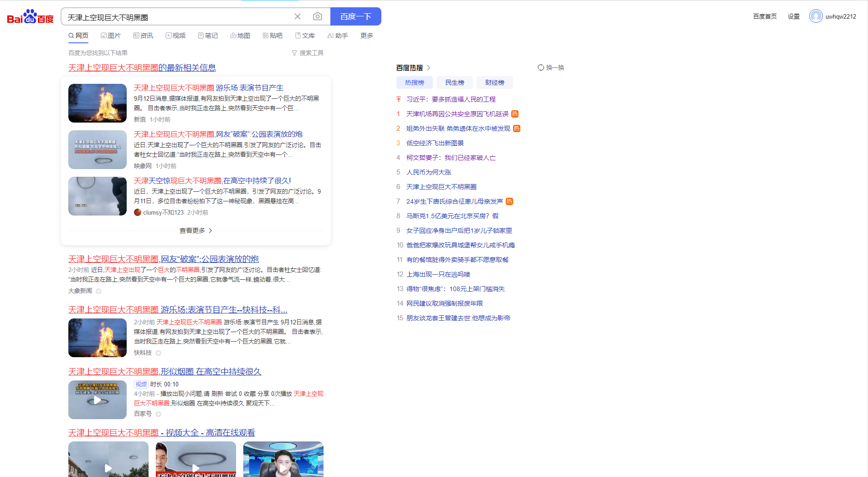This screenshot has width=868, height=477.
Task: Open hot topic 网民建议取消强制报废年限
Action: [445, 303]
